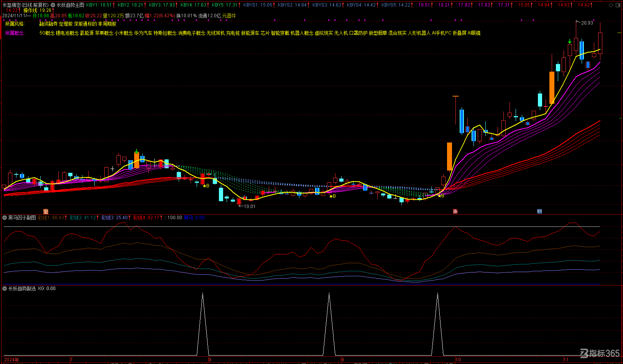This screenshot has height=364, width=623.
Task: Click the 消费电子概念 concept tag
Action: [191, 33]
